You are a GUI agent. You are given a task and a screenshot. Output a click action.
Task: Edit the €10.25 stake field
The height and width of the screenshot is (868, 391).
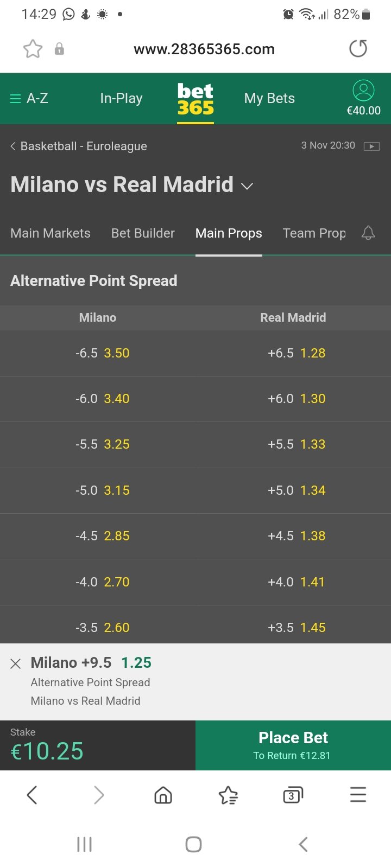point(47,751)
